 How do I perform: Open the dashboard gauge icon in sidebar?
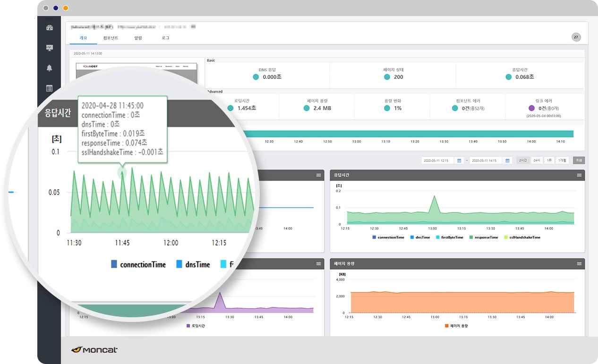tap(50, 28)
